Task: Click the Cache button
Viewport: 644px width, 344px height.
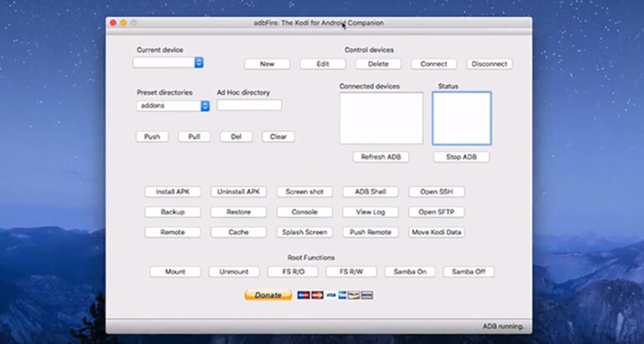Action: pyautogui.click(x=239, y=232)
